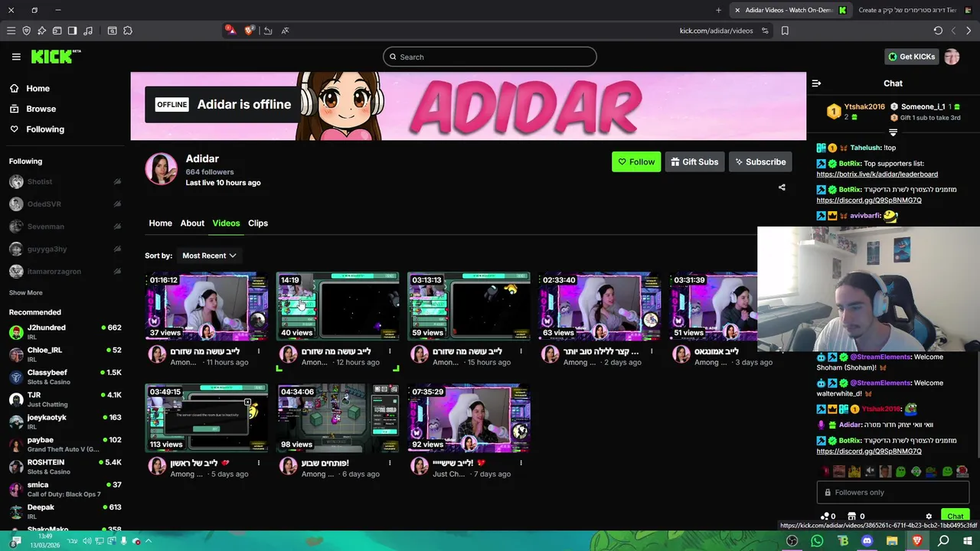Open options menu for 12 hours ago video
The height and width of the screenshot is (551, 980).
pos(390,351)
